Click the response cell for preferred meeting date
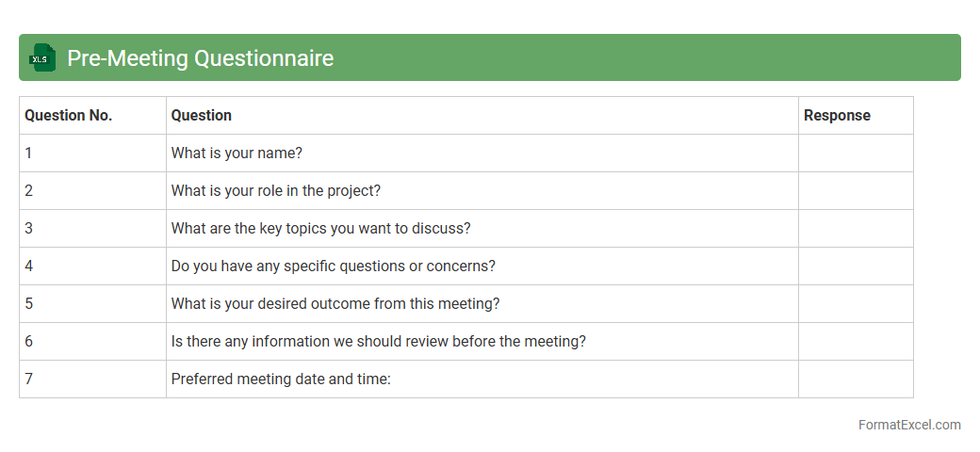 pos(856,379)
